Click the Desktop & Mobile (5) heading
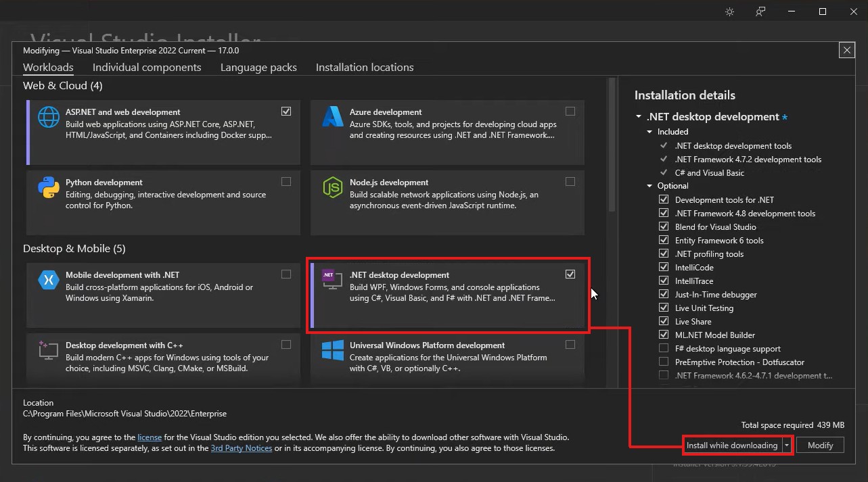Screen dimensions: 868x482 pyautogui.click(x=74, y=249)
